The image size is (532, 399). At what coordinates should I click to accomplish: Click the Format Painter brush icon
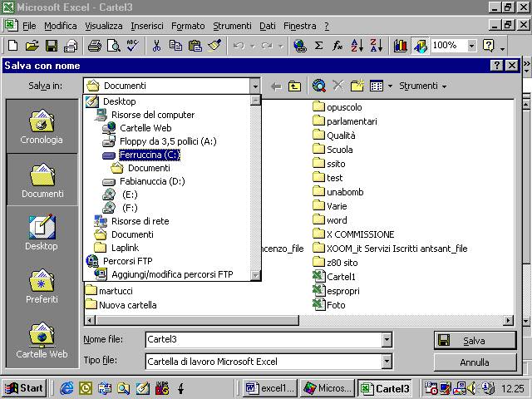tap(214, 45)
